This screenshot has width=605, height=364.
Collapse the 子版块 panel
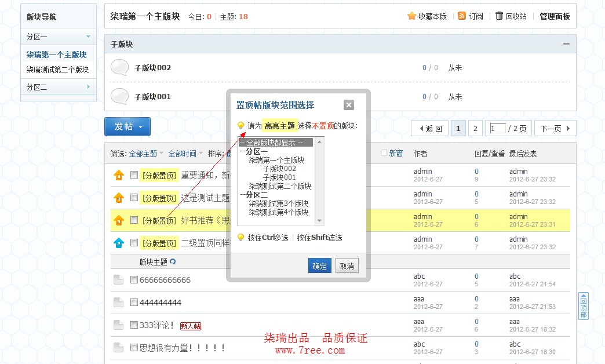pos(566,44)
